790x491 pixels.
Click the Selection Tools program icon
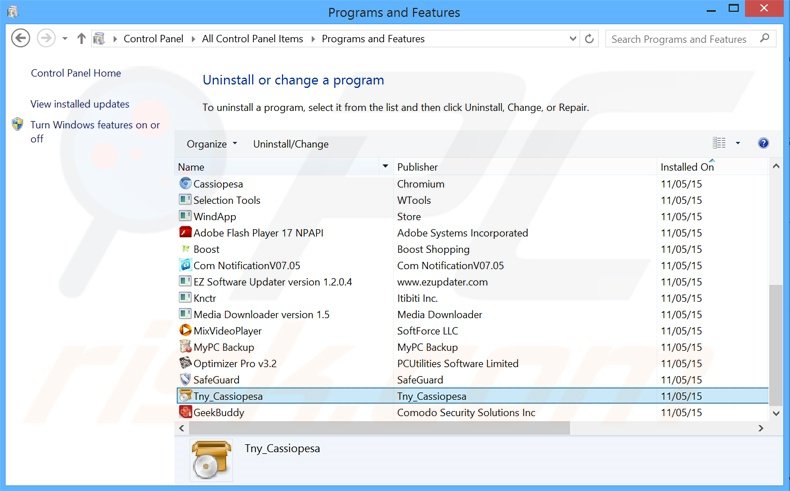[x=185, y=200]
